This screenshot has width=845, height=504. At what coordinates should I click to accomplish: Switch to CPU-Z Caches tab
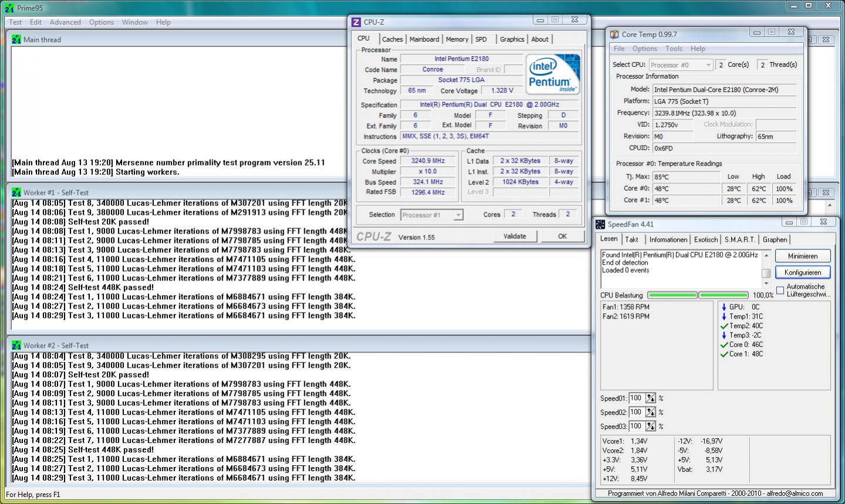[x=392, y=39]
